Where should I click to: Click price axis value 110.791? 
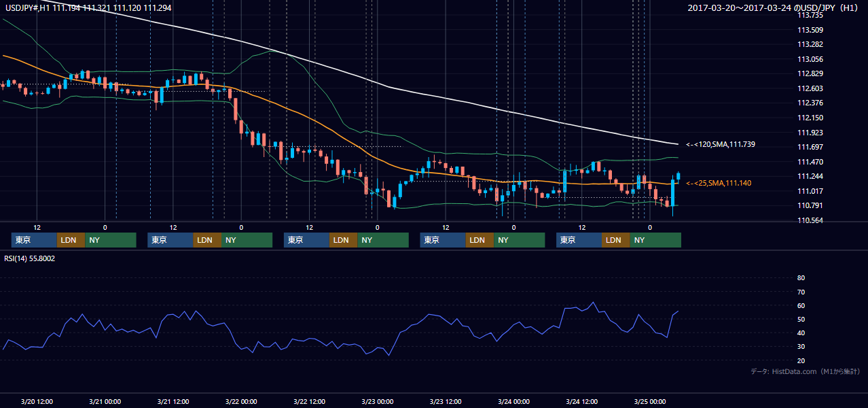click(x=810, y=205)
